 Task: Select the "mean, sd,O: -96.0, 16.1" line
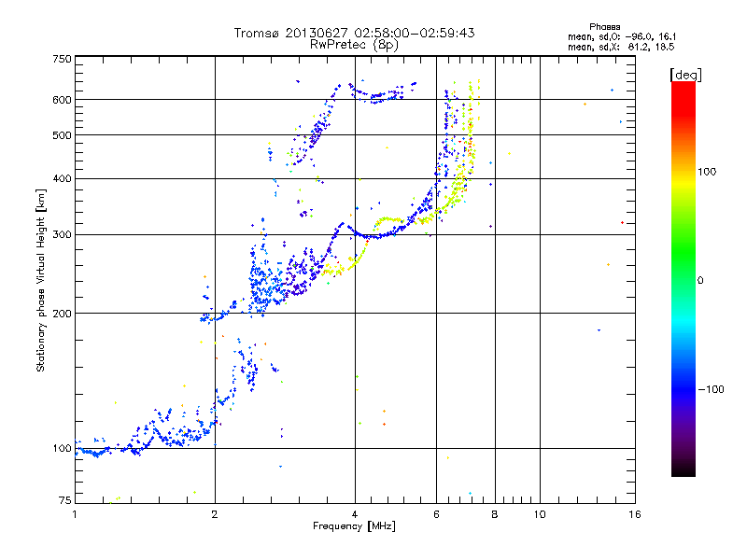click(622, 36)
